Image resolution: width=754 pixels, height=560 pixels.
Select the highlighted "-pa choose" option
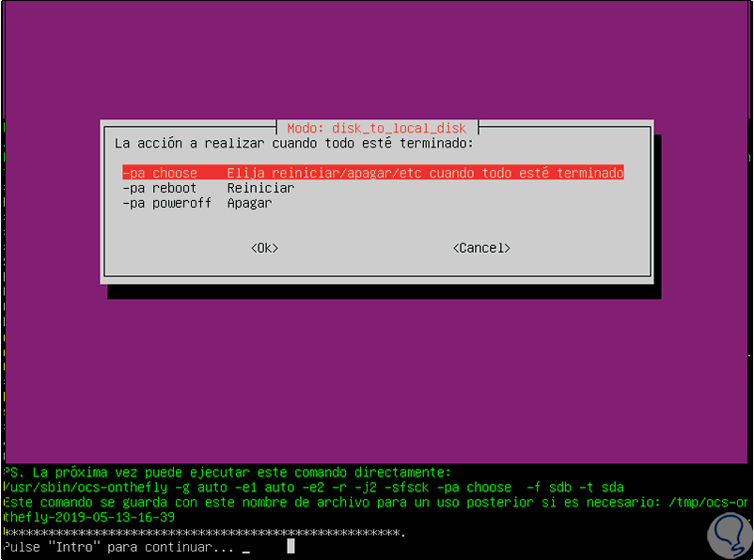click(x=373, y=173)
